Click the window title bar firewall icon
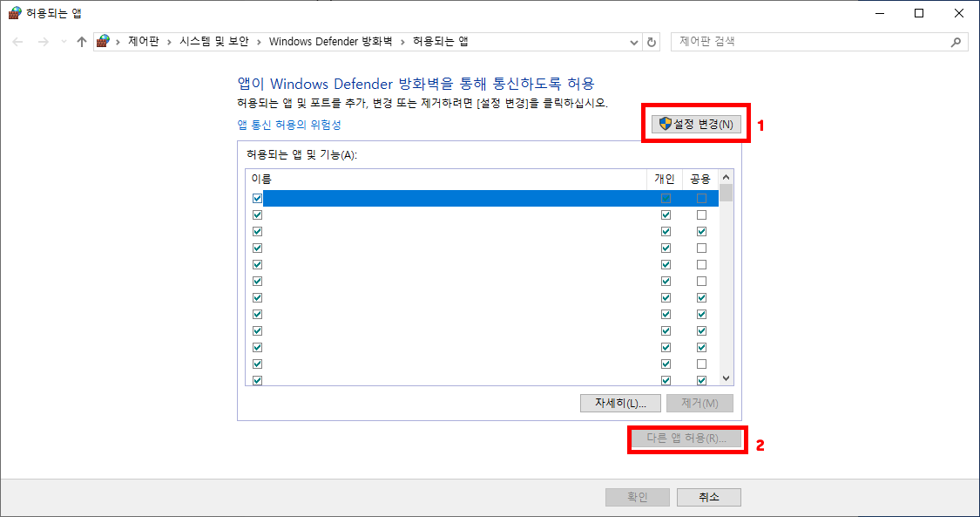This screenshot has height=517, width=980. [x=15, y=13]
